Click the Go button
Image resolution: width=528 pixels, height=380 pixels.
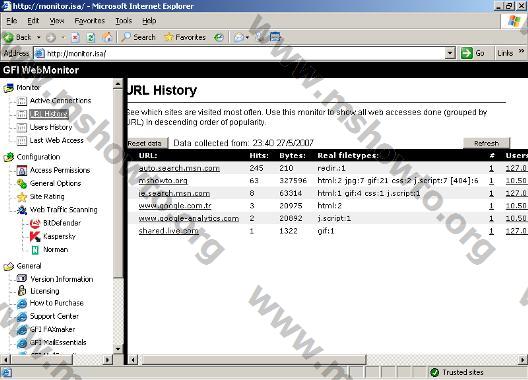[x=473, y=53]
